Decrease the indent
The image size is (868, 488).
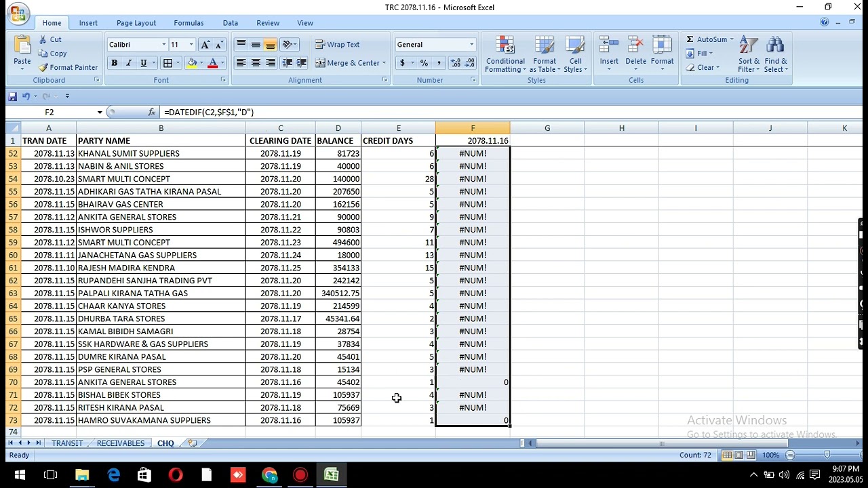(288, 63)
